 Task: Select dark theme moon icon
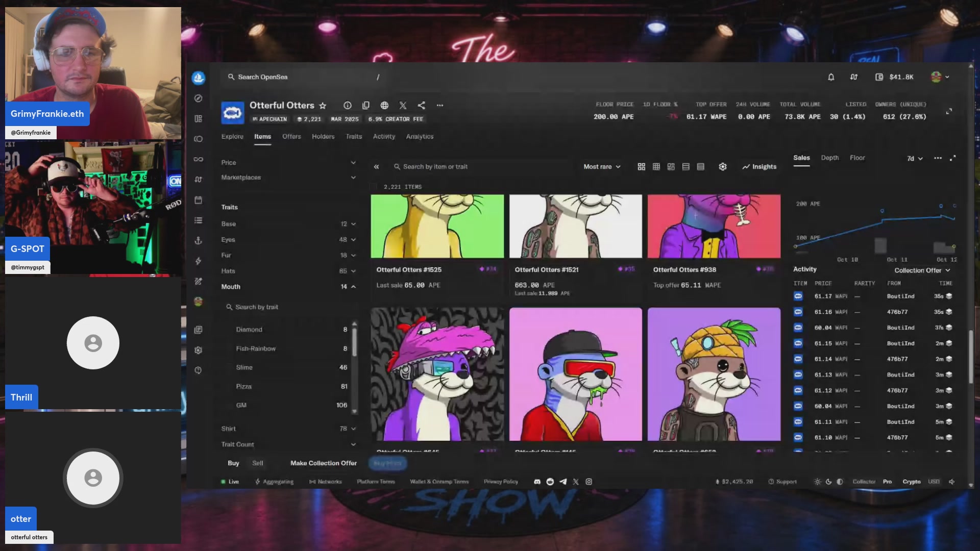click(828, 482)
